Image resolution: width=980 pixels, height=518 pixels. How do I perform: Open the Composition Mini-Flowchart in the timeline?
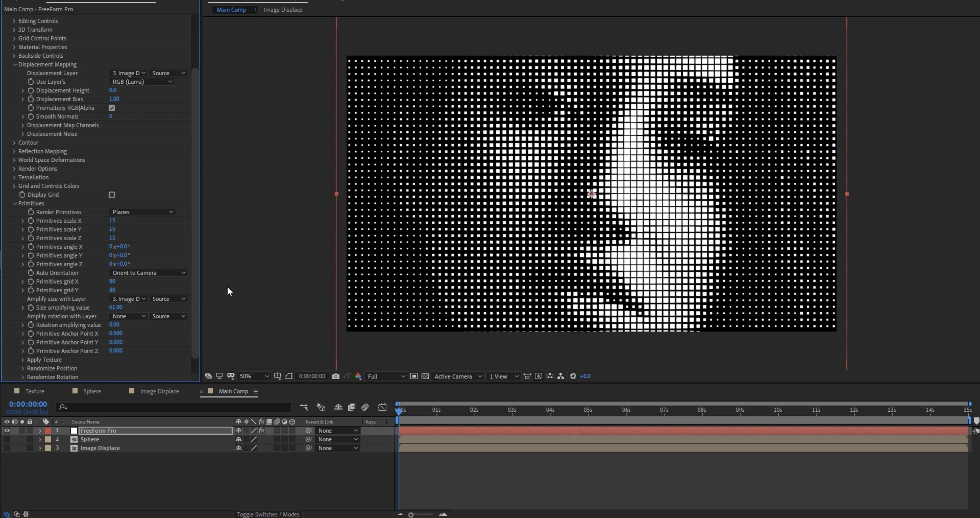(x=304, y=407)
